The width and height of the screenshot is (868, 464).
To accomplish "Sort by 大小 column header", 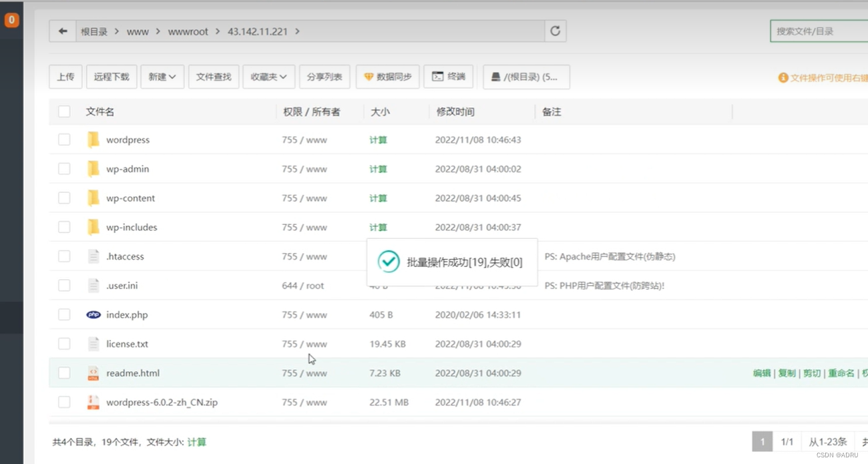I will click(380, 111).
